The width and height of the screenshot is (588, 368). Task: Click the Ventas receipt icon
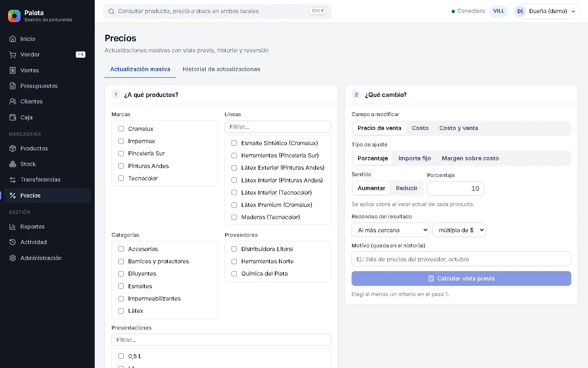coord(13,70)
